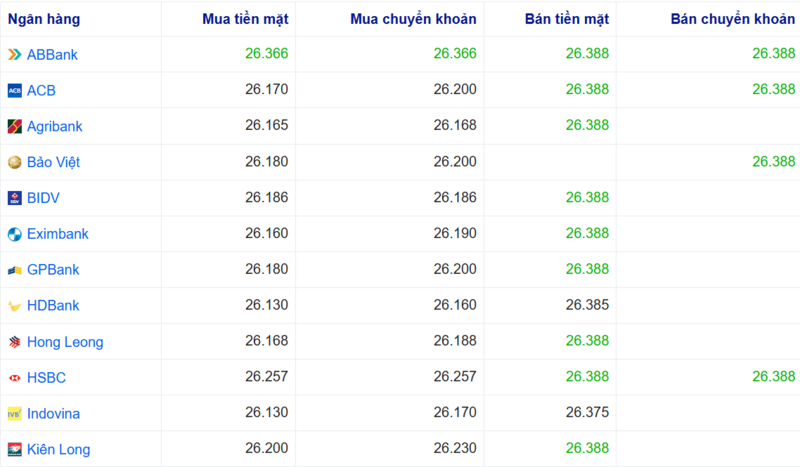Click the ACB bank logo icon
This screenshot has width=800, height=467.
pos(14,91)
